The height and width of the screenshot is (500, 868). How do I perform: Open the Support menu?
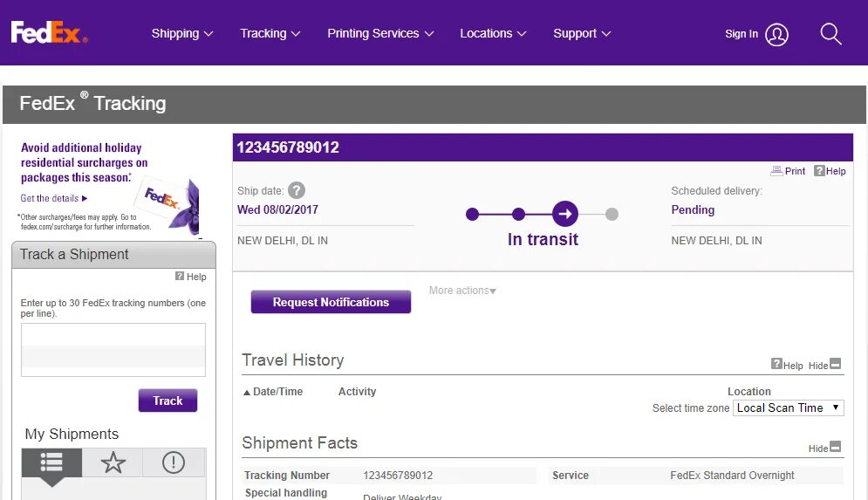(582, 33)
